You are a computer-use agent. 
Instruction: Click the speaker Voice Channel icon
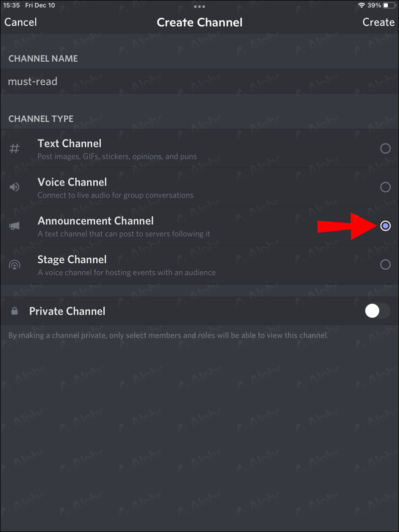(14, 187)
